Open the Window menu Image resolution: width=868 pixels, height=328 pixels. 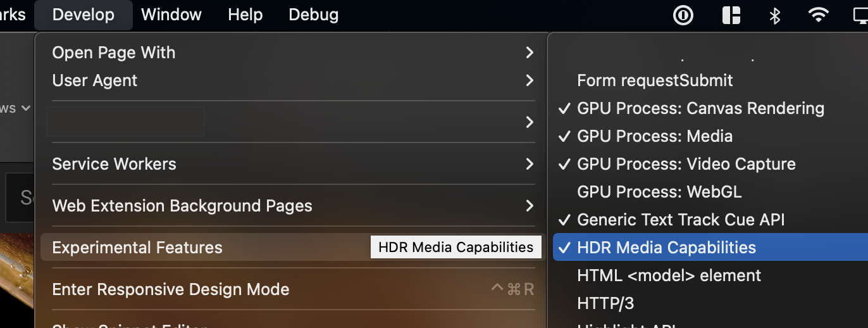pos(171,15)
